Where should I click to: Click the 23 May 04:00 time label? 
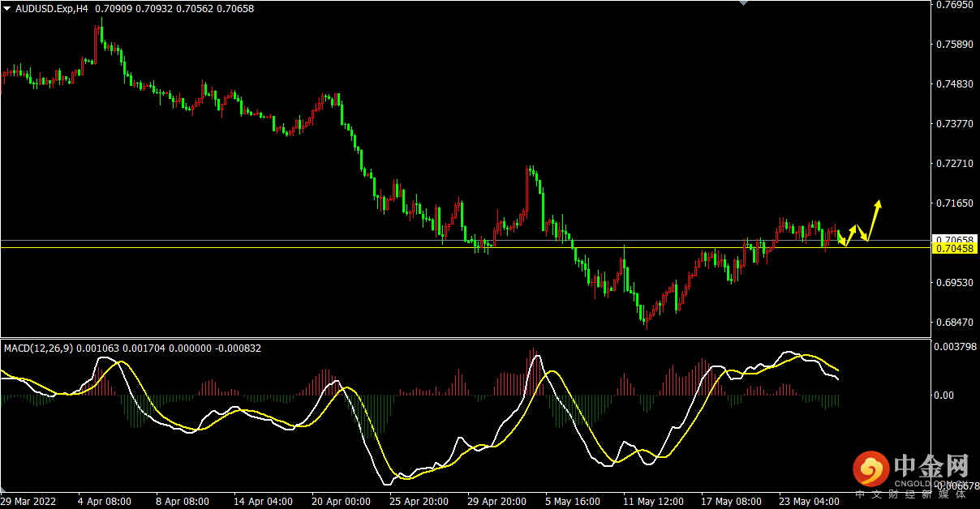809,501
